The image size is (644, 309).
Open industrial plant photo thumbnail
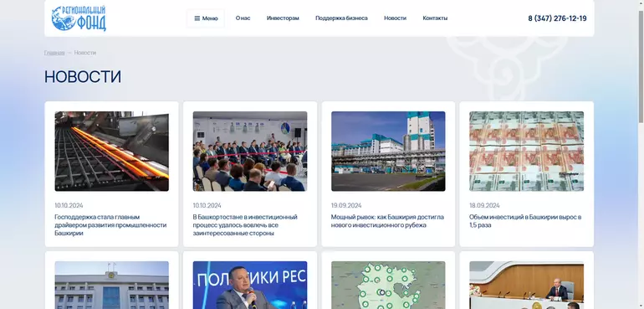click(388, 151)
